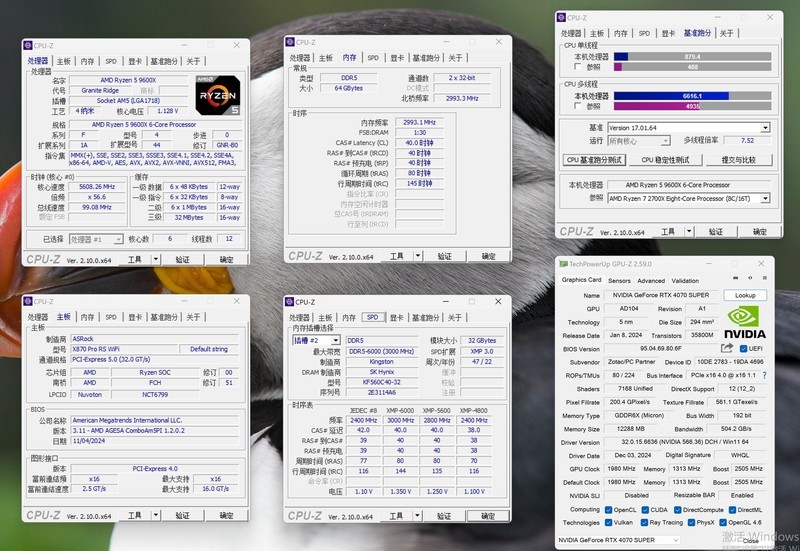The width and height of the screenshot is (800, 551).
Task: Toggle the OpenGL 4.6 checkbox
Action: (723, 522)
